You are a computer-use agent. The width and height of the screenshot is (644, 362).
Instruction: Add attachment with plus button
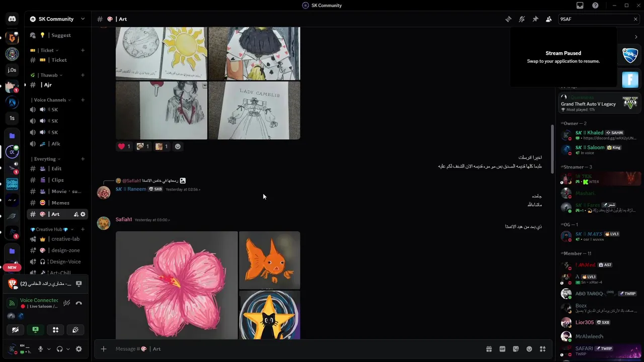tap(104, 349)
